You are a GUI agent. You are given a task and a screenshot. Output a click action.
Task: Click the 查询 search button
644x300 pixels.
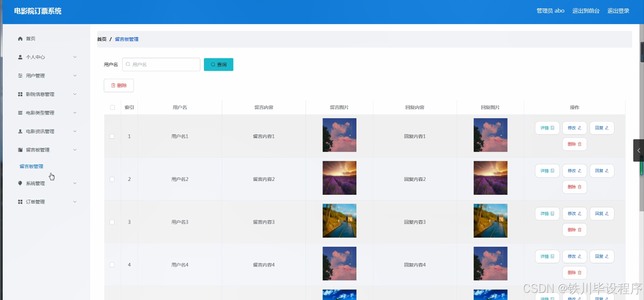pyautogui.click(x=219, y=64)
